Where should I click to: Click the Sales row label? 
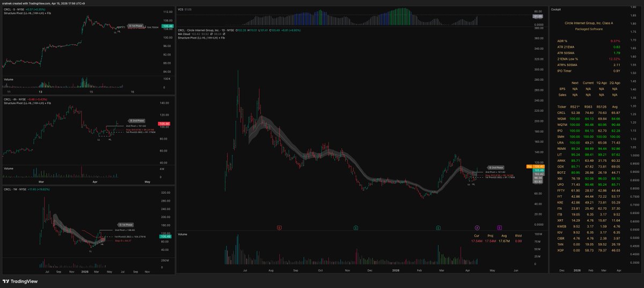[562, 95]
